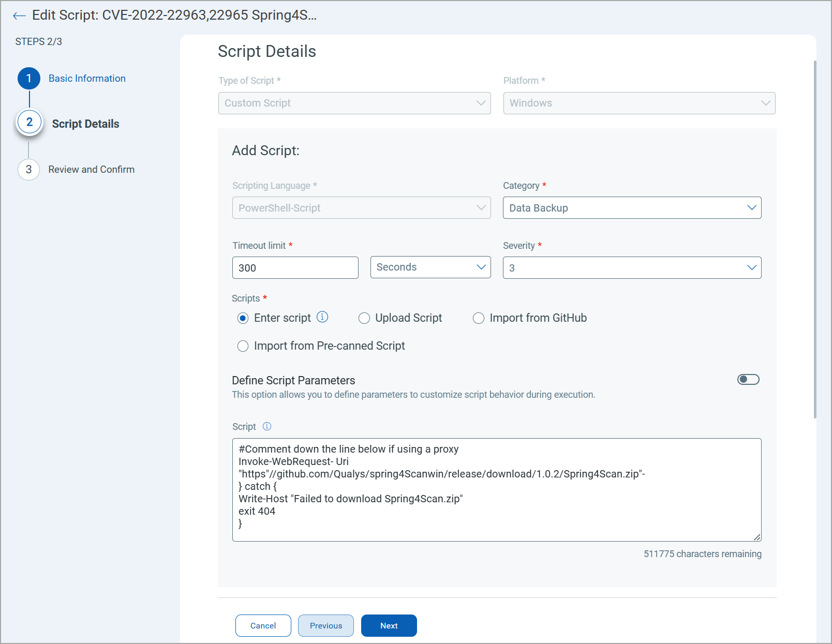Click the Timeout limit field containing 300
The width and height of the screenshot is (832, 644).
[x=295, y=268]
